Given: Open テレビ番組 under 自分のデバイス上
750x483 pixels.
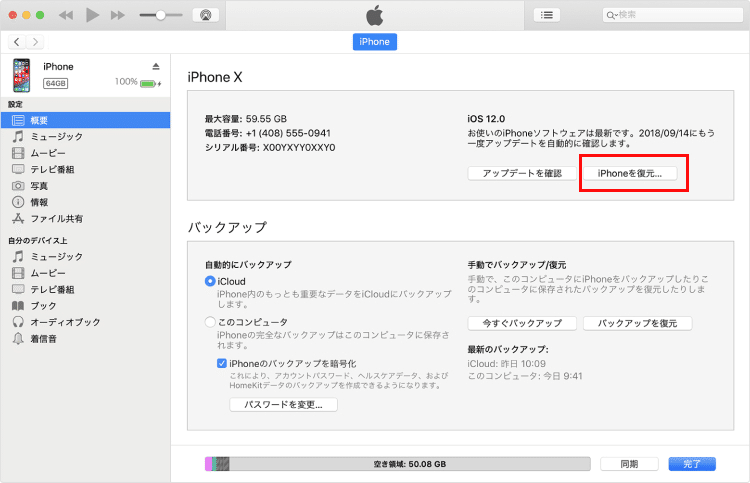Looking at the screenshot, I should point(85,289).
